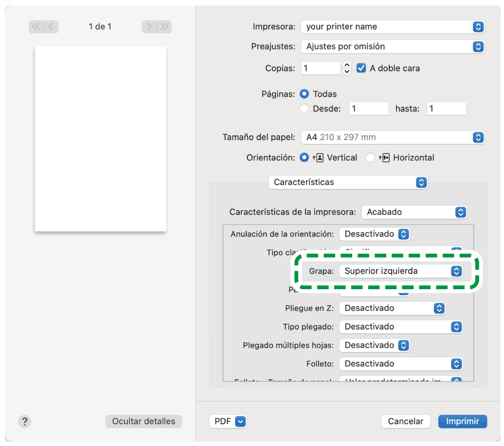Open the Características de la impresora Acabado menu
Image resolution: width=504 pixels, height=446 pixels.
click(x=414, y=212)
